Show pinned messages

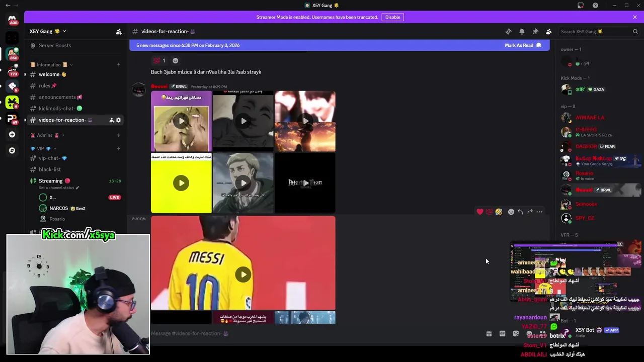535,31
